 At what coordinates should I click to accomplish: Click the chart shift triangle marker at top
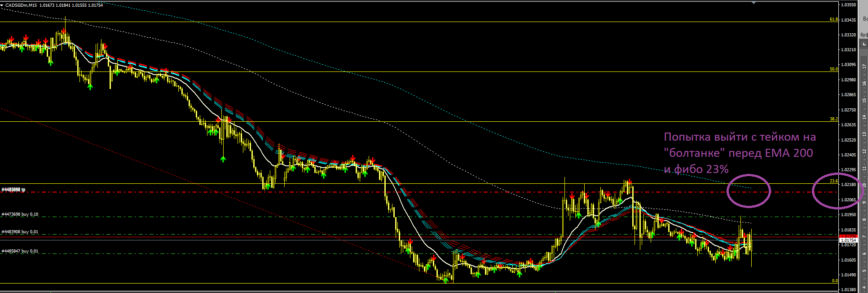point(754,2)
